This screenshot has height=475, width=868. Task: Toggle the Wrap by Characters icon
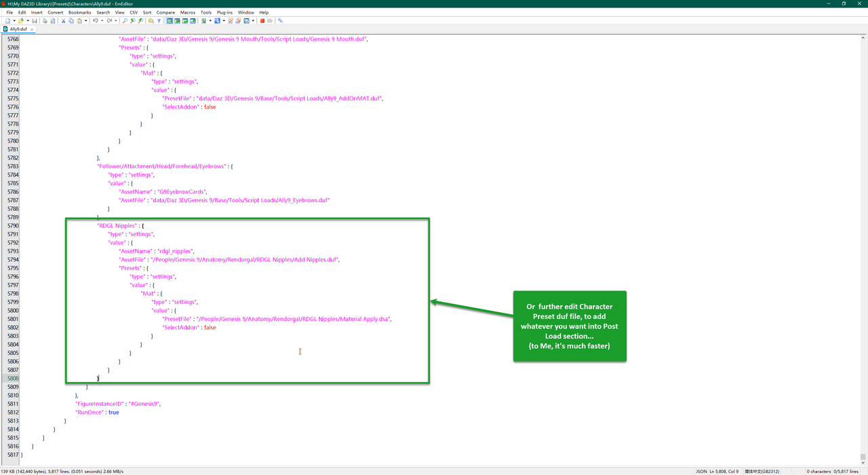pyautogui.click(x=177, y=20)
